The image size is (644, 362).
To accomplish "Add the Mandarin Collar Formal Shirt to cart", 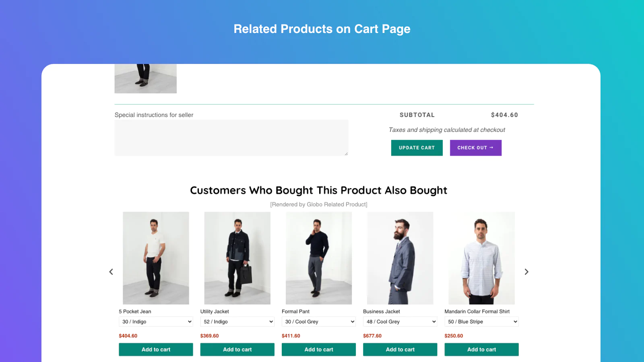I will point(481,350).
